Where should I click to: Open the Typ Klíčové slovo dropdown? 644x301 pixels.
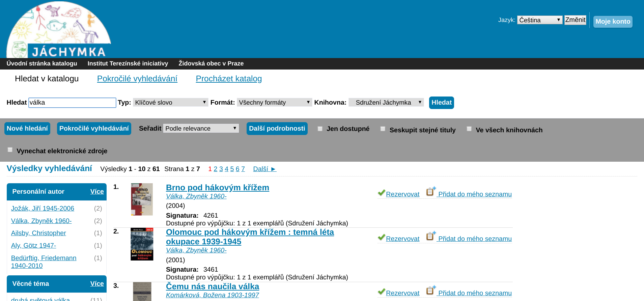coord(170,102)
